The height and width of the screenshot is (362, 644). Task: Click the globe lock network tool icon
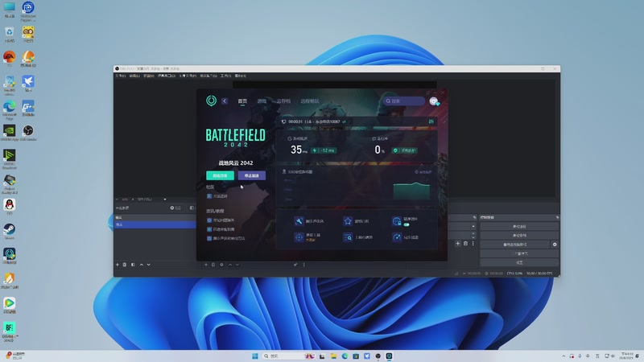pyautogui.click(x=397, y=221)
